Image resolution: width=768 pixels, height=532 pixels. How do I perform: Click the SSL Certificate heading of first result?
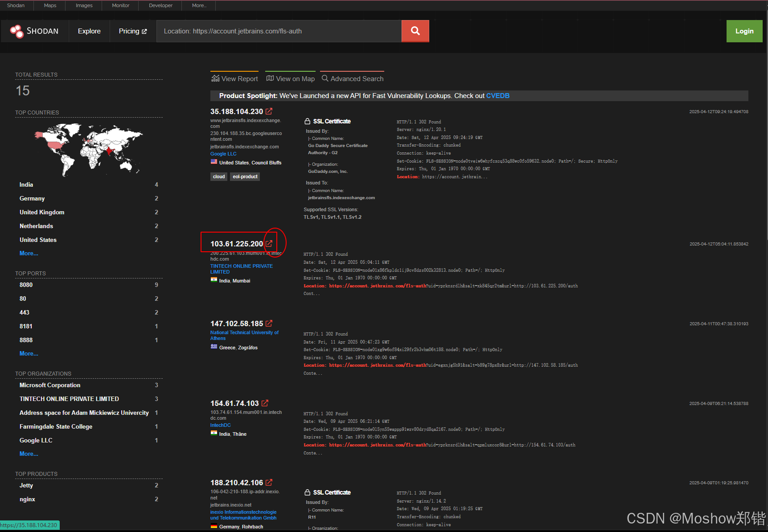tap(332, 121)
